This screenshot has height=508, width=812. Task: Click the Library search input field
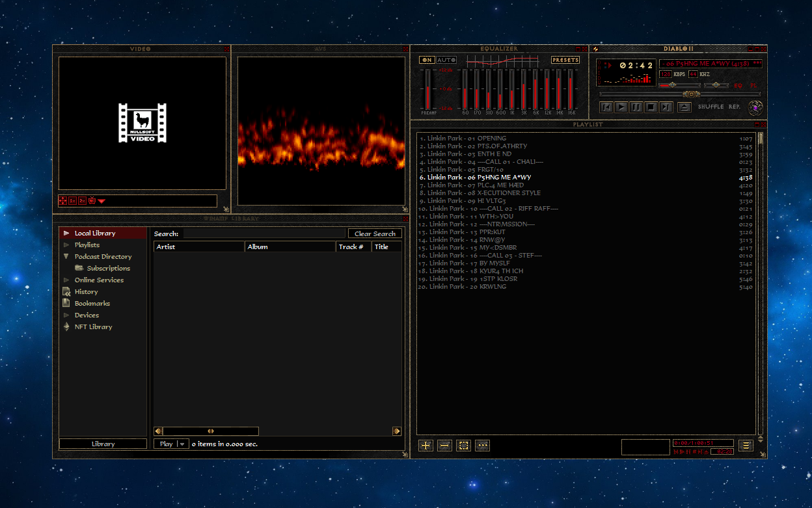(264, 234)
